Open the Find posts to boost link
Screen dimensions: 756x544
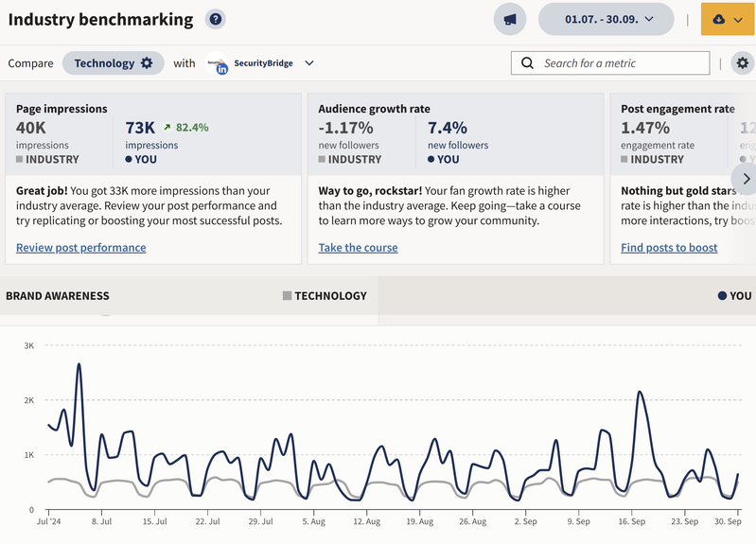click(669, 248)
